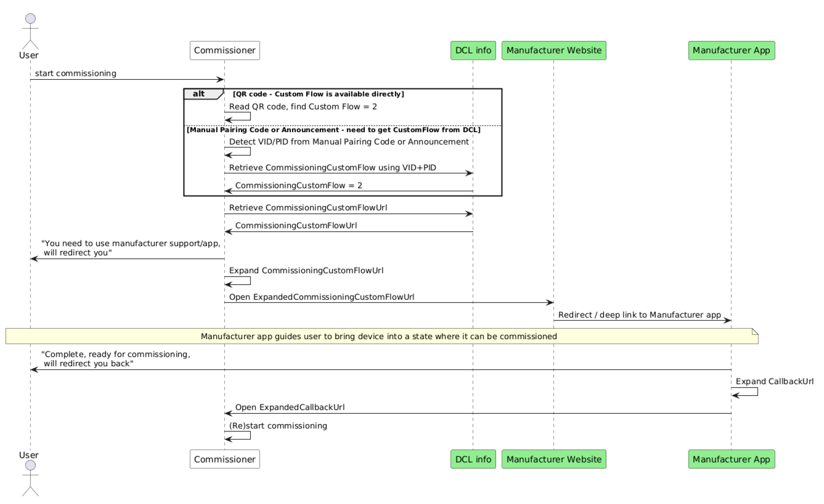824x504 pixels.
Task: Click the self-loop arrow under Expand CommissioningCustomFlowUrl
Action: point(238,281)
